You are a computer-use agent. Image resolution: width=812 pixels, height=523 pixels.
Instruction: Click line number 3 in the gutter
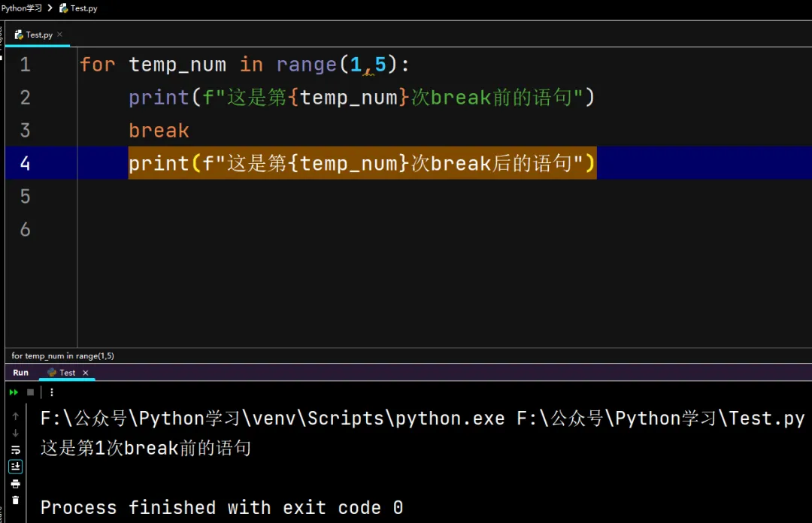click(x=26, y=130)
